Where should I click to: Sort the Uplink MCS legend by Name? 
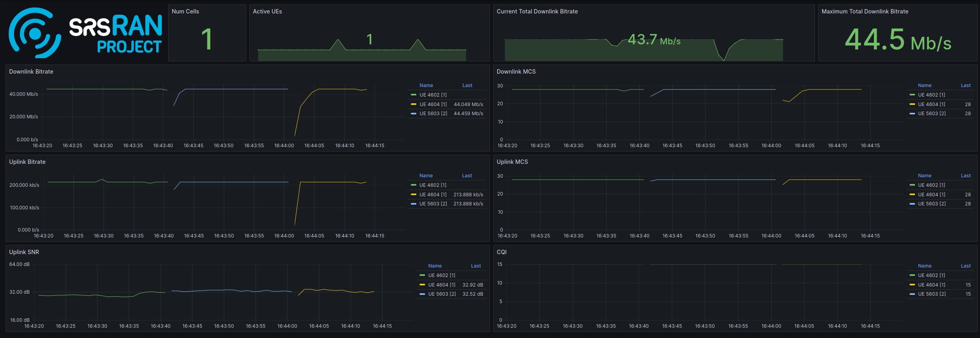pos(925,176)
